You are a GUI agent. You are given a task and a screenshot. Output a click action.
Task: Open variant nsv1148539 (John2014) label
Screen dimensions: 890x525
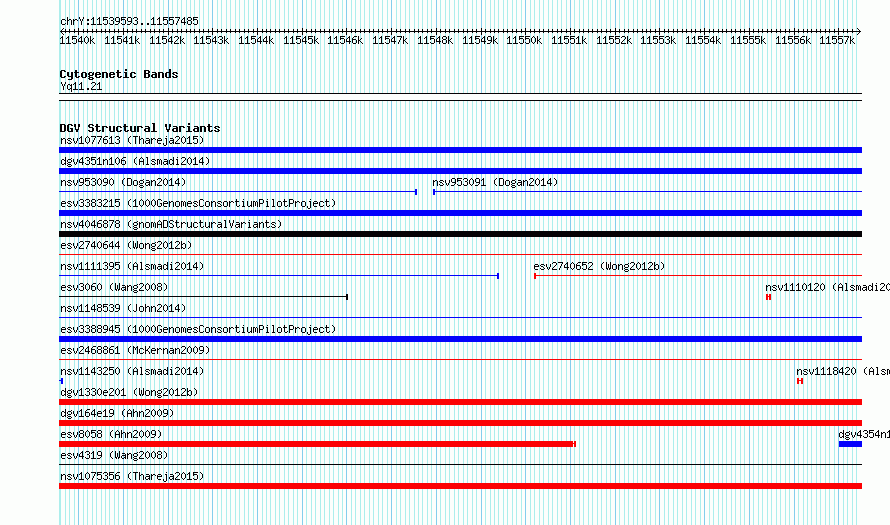(123, 308)
